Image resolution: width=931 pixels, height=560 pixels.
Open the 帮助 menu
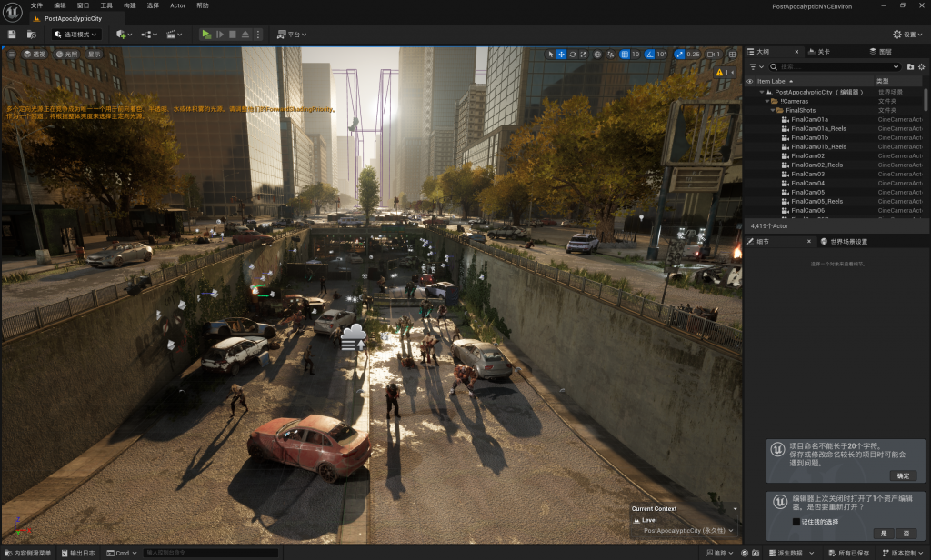(x=203, y=5)
